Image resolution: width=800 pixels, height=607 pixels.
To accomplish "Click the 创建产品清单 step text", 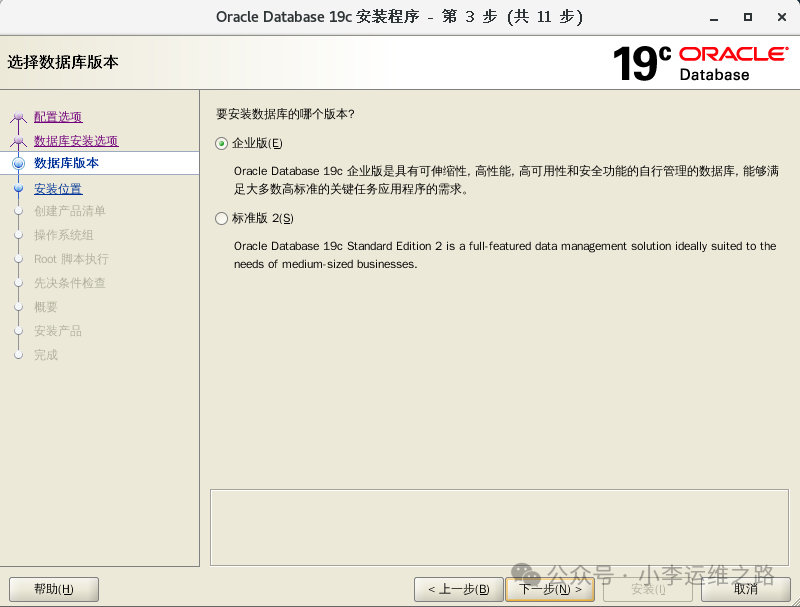I will [x=70, y=211].
